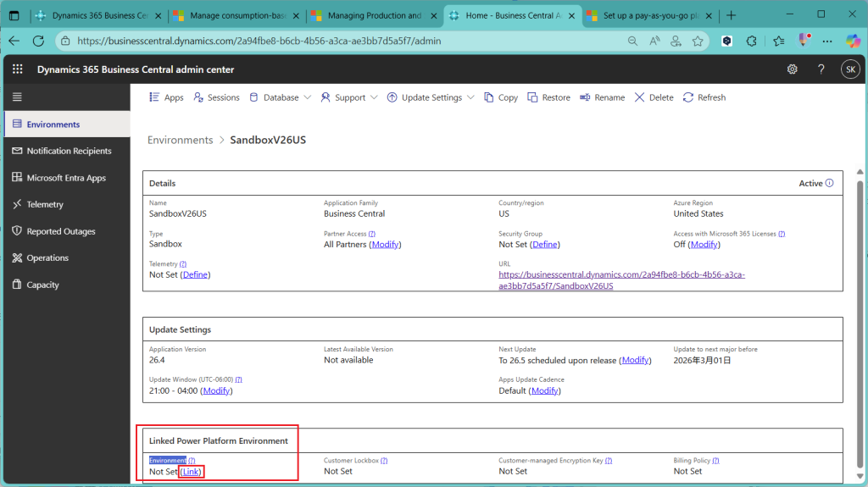Open Customer Lockbox help tooltip
868x487 pixels.
[x=384, y=461]
